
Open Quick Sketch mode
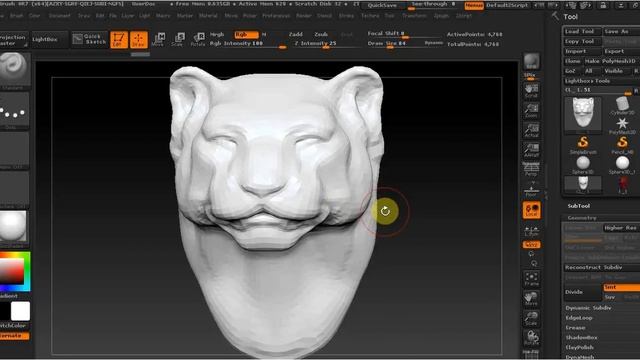tap(89, 39)
